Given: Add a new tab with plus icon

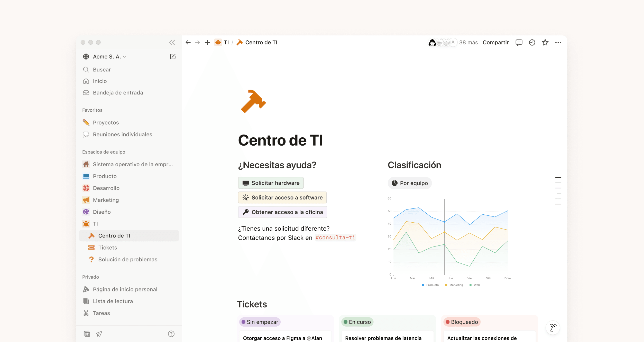Looking at the screenshot, I should (207, 42).
